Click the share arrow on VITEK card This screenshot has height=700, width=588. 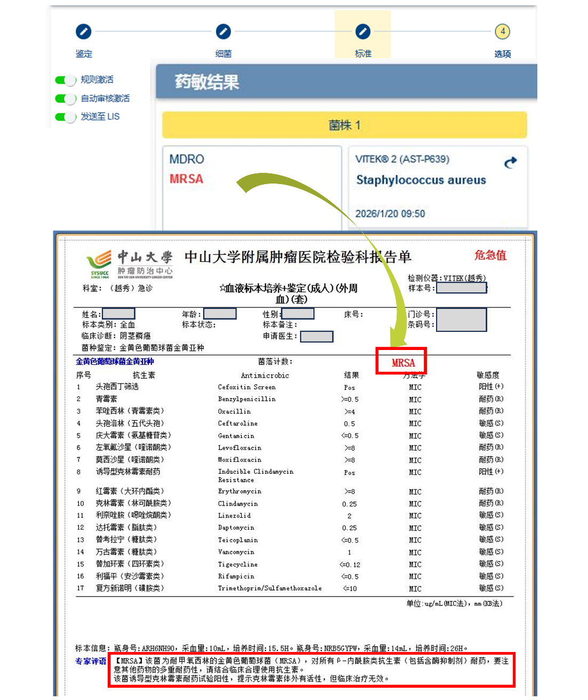[510, 162]
